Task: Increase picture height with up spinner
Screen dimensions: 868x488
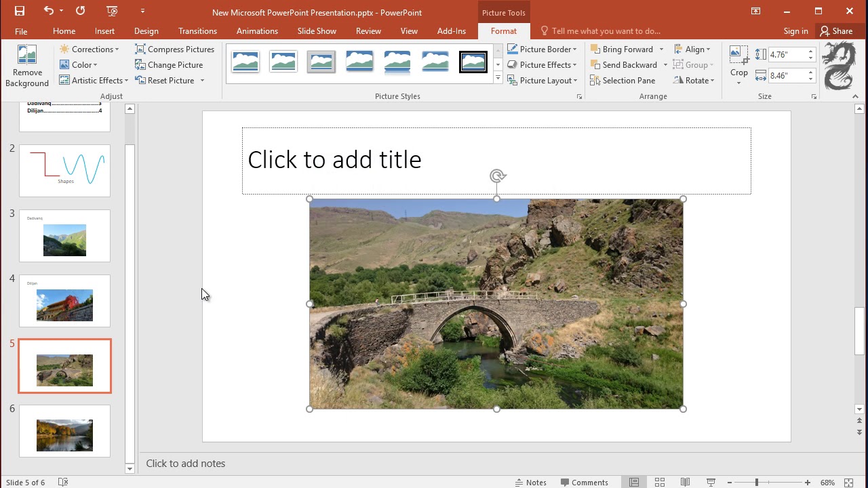Action: 810,51
